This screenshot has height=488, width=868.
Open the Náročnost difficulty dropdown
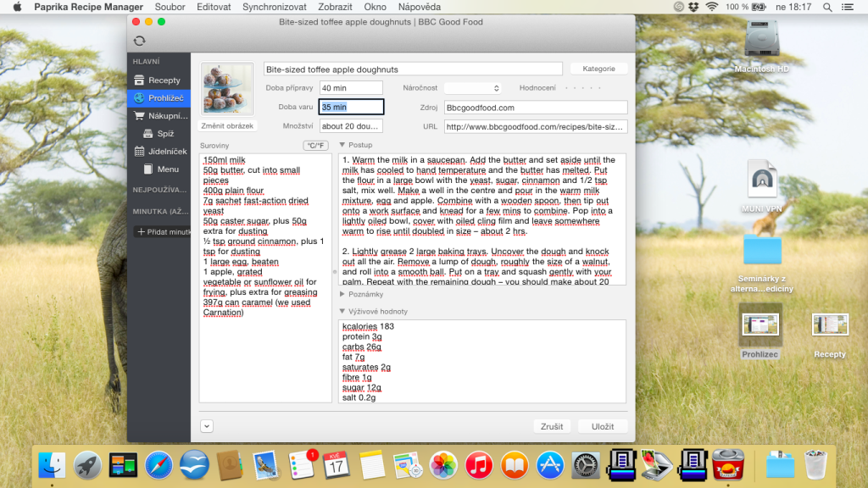[473, 88]
